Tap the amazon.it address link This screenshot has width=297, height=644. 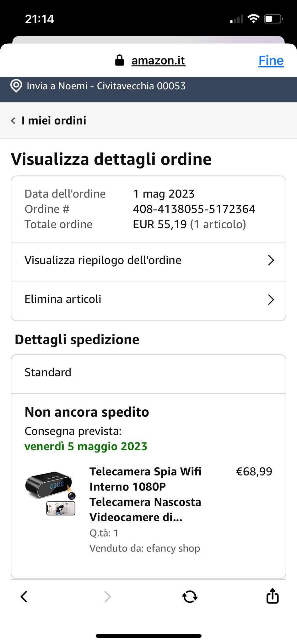click(158, 60)
